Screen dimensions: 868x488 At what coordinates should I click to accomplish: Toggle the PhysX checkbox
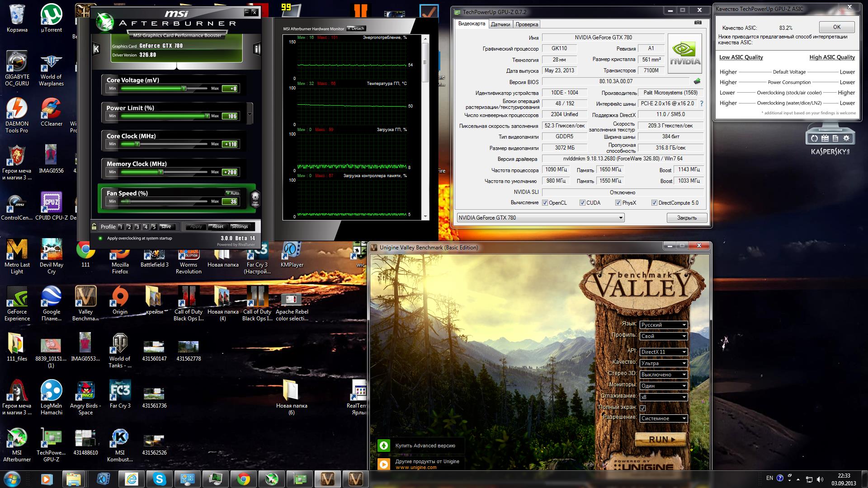618,203
